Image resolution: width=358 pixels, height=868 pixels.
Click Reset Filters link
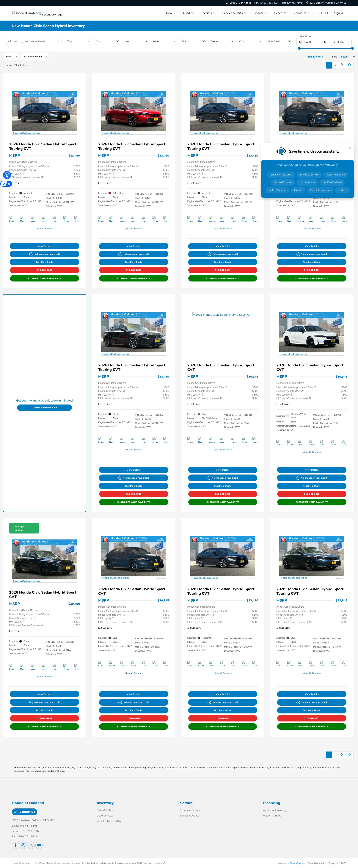point(315,57)
